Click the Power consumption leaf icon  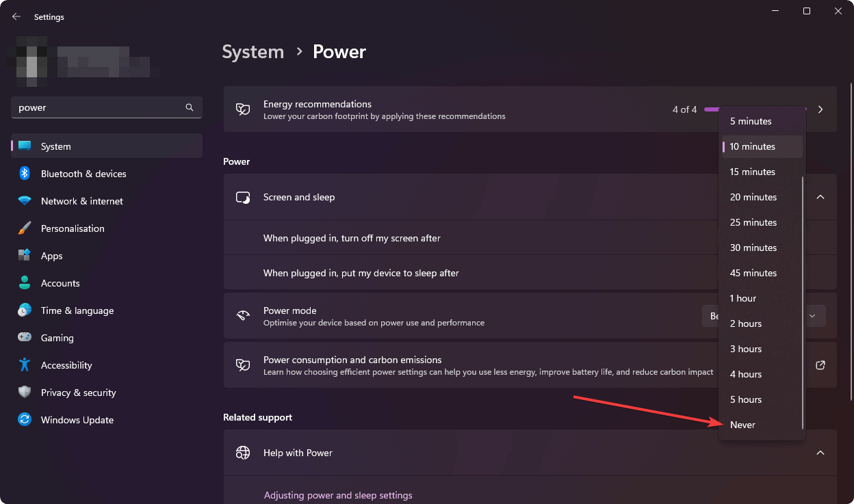point(243,364)
